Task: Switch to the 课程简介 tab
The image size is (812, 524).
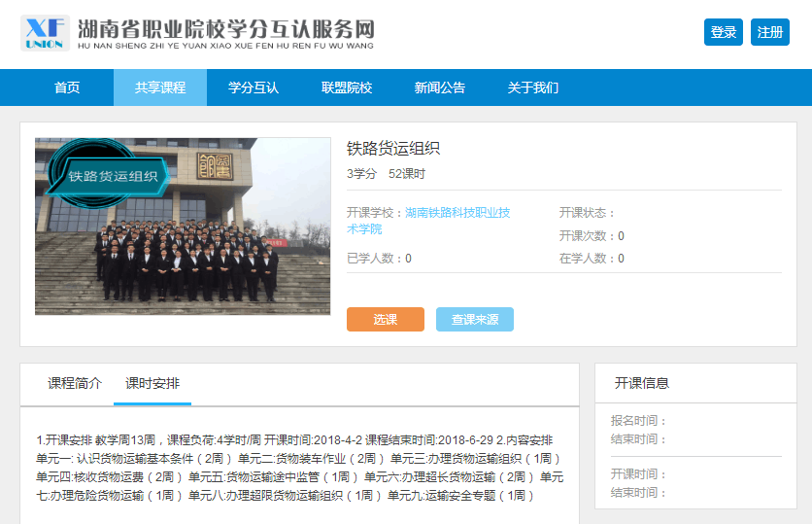Action: (x=75, y=384)
